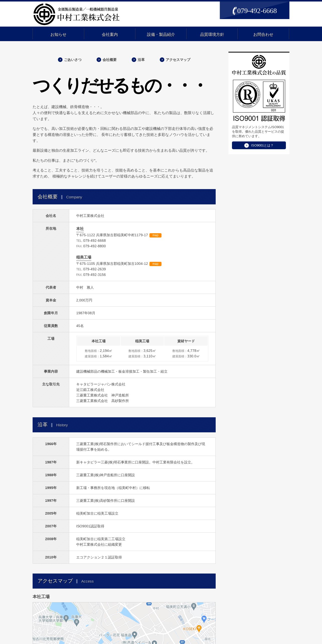Click the ISO9001認証取得 history entry
The width and height of the screenshot is (322, 644).
point(90,526)
